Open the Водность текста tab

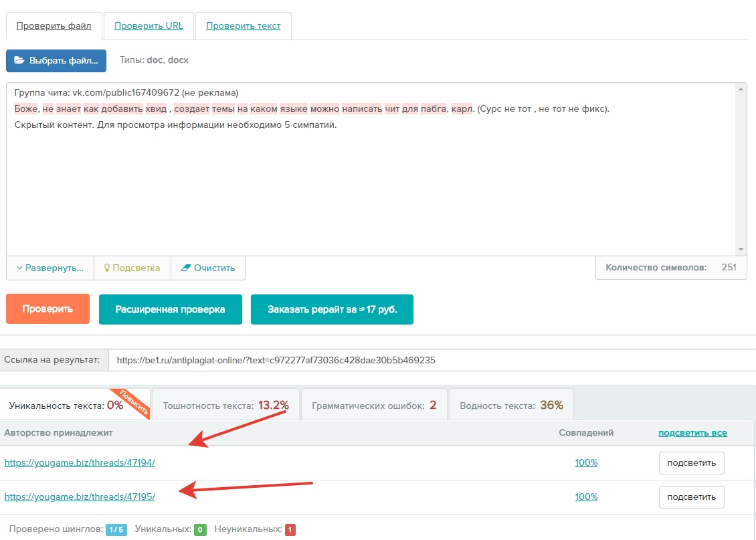click(x=511, y=405)
